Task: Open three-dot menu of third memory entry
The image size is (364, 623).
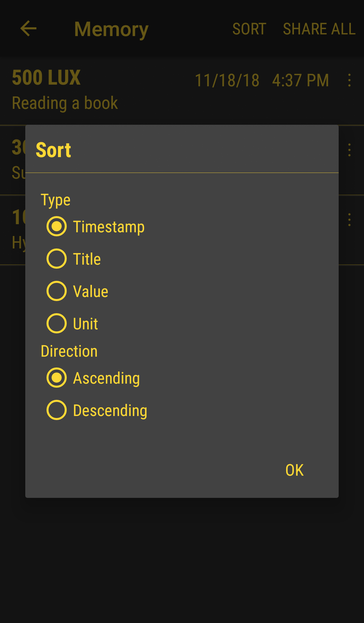Action: (x=350, y=219)
